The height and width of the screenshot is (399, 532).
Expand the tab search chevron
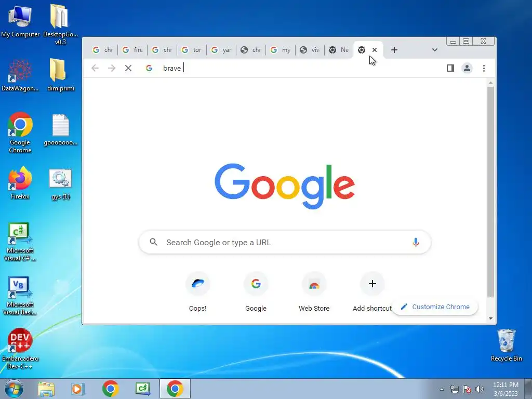click(x=435, y=50)
